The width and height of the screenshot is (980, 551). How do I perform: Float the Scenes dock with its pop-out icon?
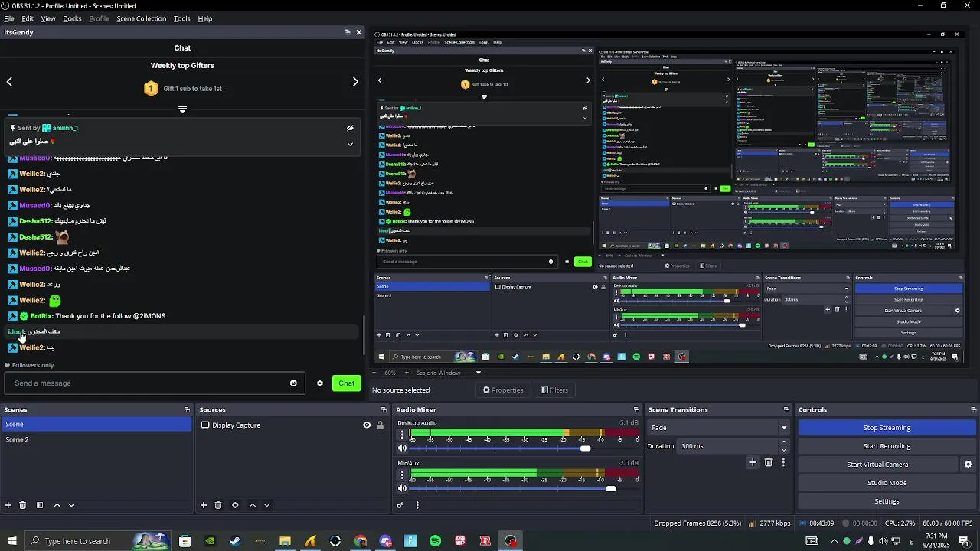point(187,410)
